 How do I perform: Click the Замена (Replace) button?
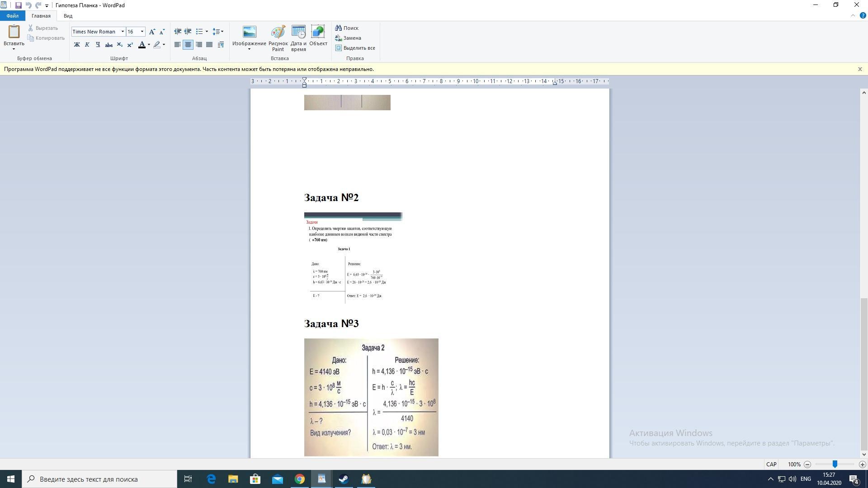[x=348, y=38]
